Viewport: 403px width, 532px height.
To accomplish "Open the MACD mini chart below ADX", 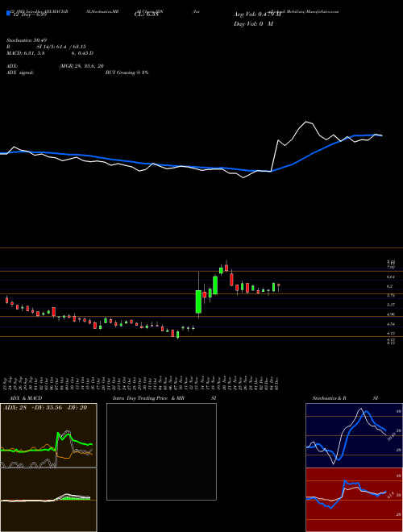I will (x=48, y=500).
